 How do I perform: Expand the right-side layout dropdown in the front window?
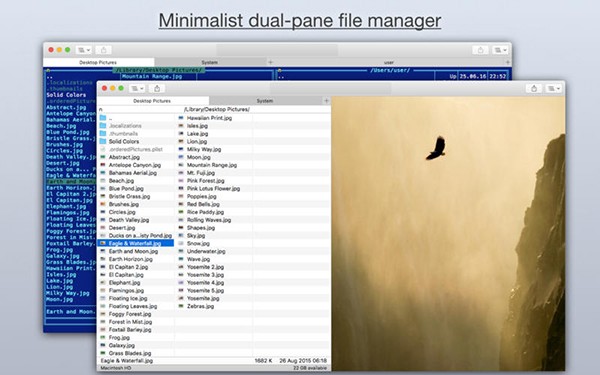[553, 88]
